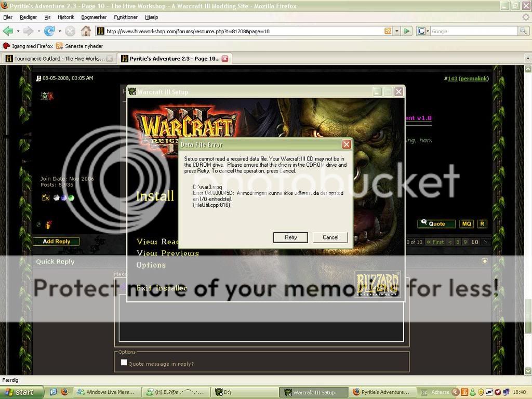The height and width of the screenshot is (399, 532).
Task: Click the security shield icon in the system tray
Action: click(481, 392)
